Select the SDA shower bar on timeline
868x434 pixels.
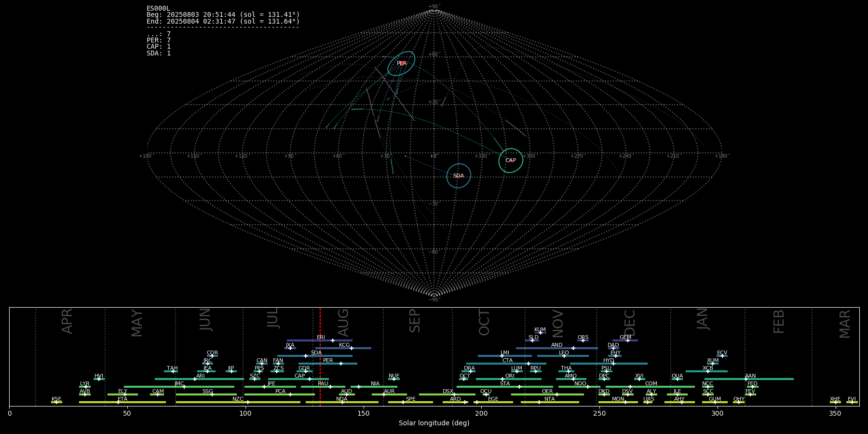tap(315, 356)
